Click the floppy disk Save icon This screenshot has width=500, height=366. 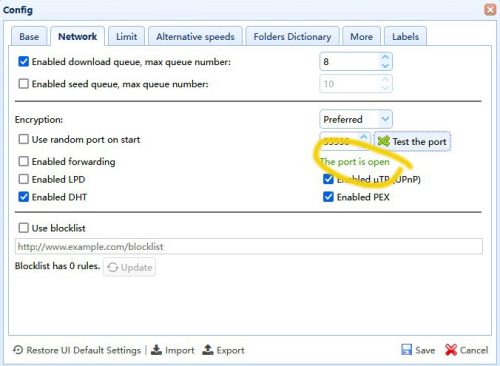coord(406,350)
